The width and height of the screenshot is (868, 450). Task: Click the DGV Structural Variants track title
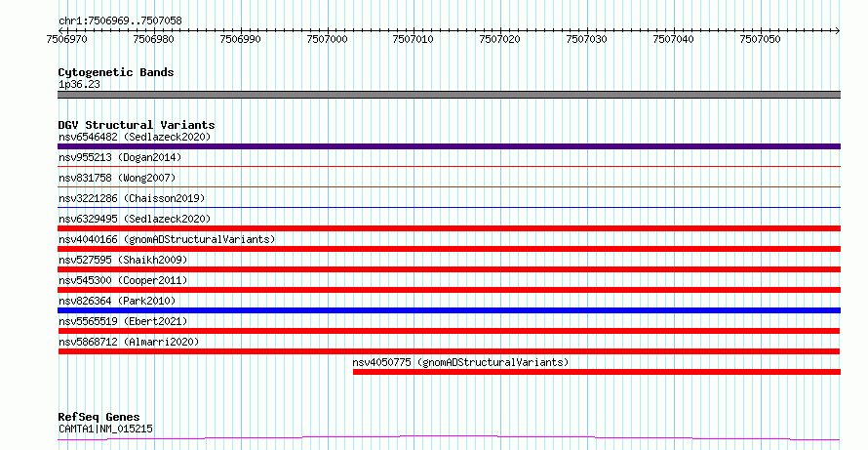click(x=137, y=125)
